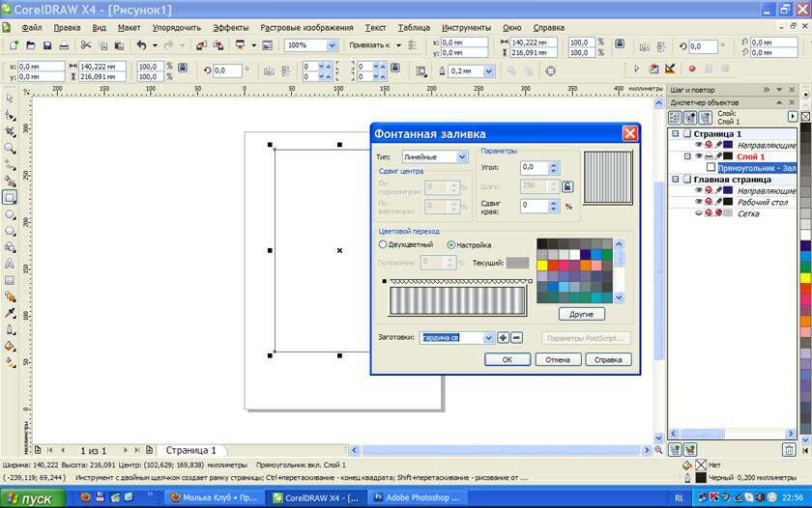The image size is (812, 508).
Task: Open the Заготовки presets dropdown
Action: point(488,337)
